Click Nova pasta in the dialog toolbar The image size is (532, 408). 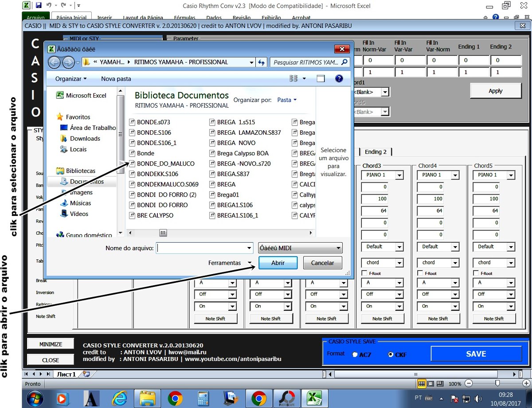(x=116, y=78)
